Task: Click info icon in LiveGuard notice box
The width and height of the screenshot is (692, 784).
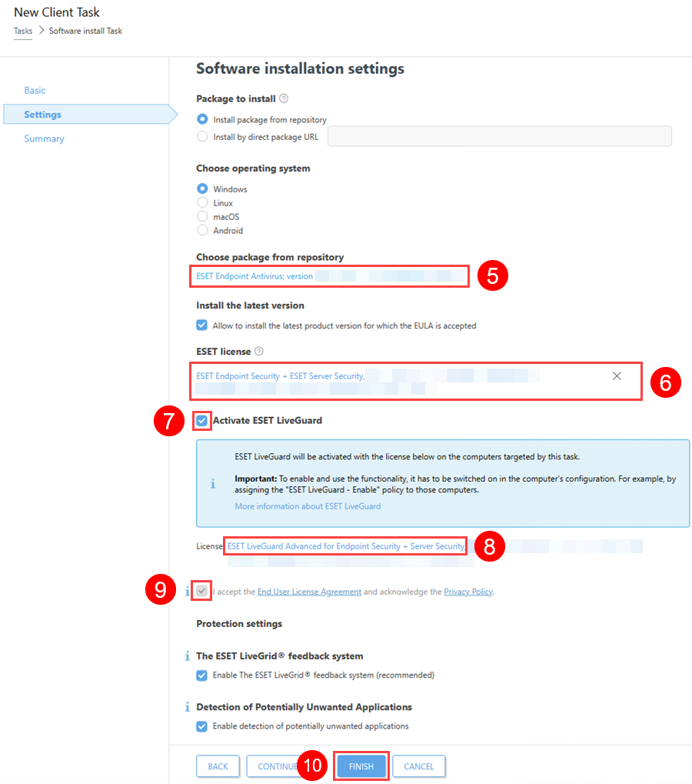Action: (x=213, y=483)
